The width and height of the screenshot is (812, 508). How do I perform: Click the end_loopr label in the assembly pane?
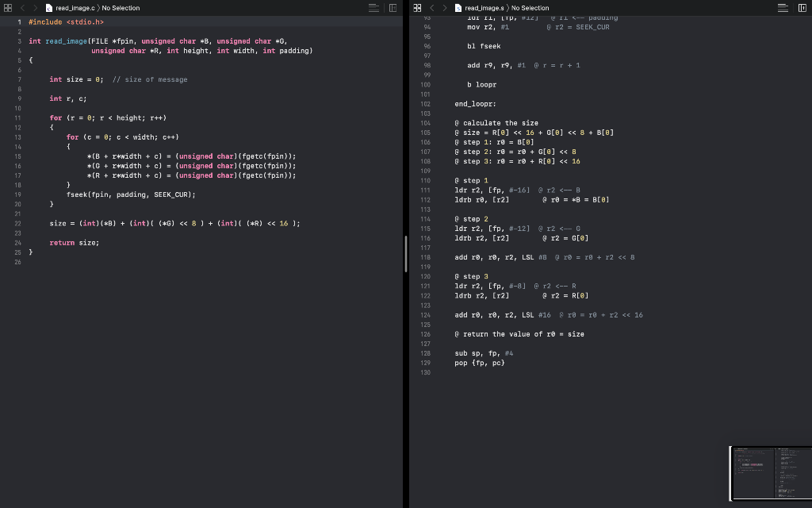click(x=474, y=103)
